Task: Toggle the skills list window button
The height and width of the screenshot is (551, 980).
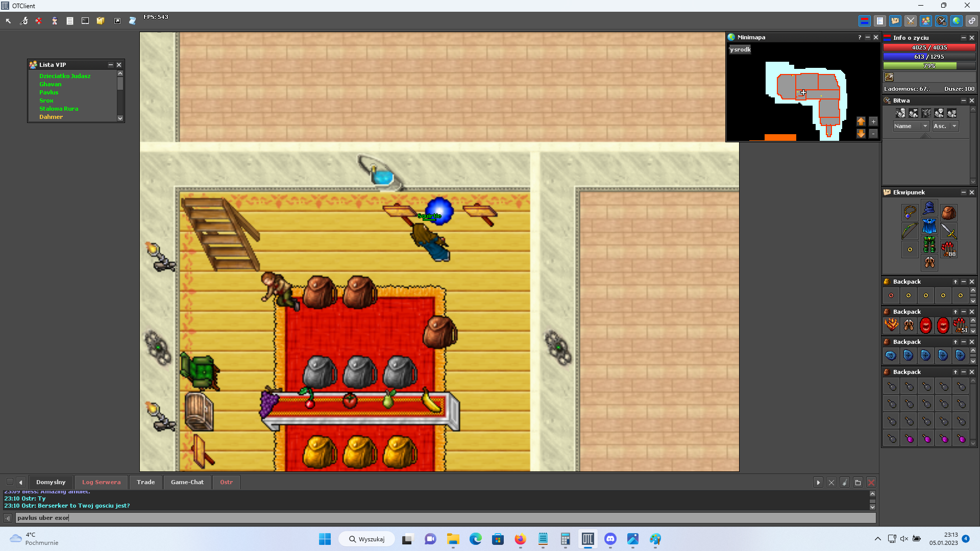Action: [x=879, y=21]
